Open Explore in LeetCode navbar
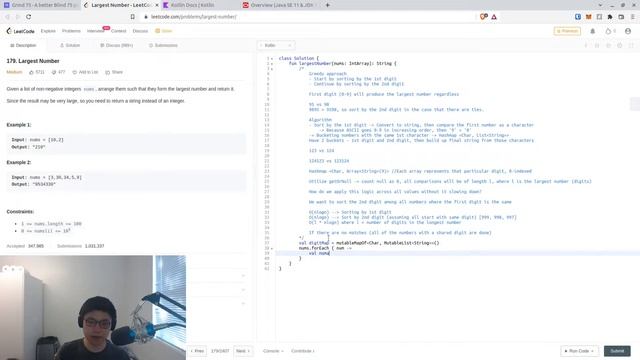The height and width of the screenshot is (360, 640). coord(48,31)
